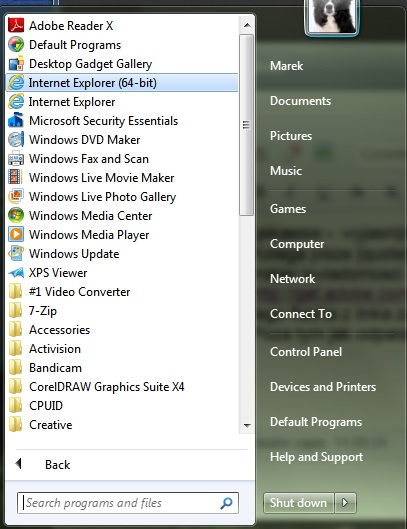The height and width of the screenshot is (529, 407).
Task: Click the Windows Live Movie Maker icon
Action: [x=16, y=177]
